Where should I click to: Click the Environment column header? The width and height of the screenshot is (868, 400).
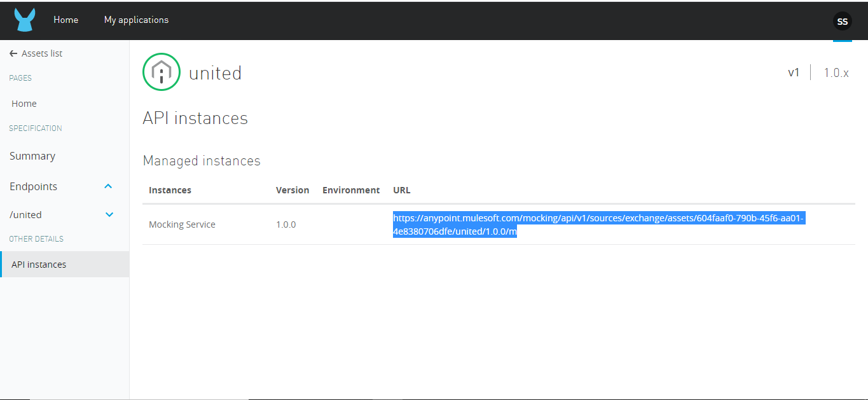click(350, 190)
